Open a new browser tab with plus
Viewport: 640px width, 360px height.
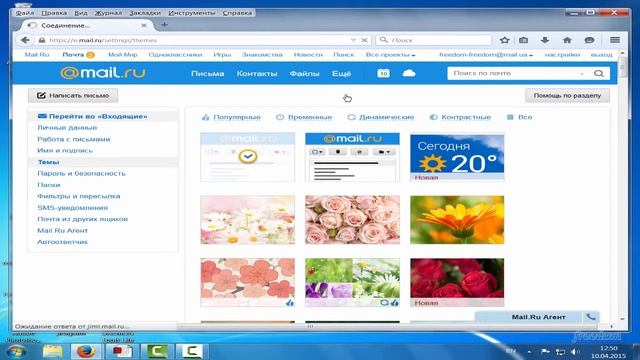coord(164,25)
